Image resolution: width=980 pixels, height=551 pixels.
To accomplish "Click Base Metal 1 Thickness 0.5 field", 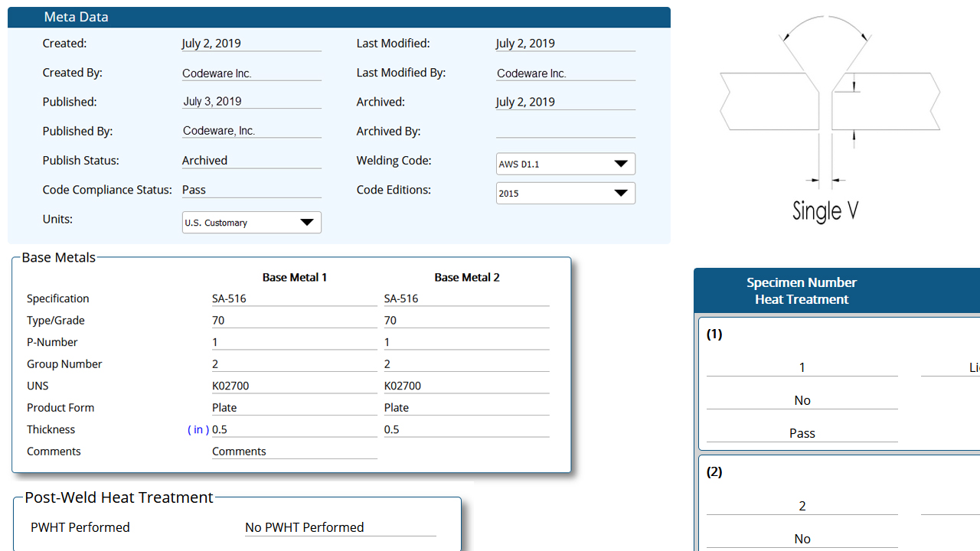I will pyautogui.click(x=294, y=429).
